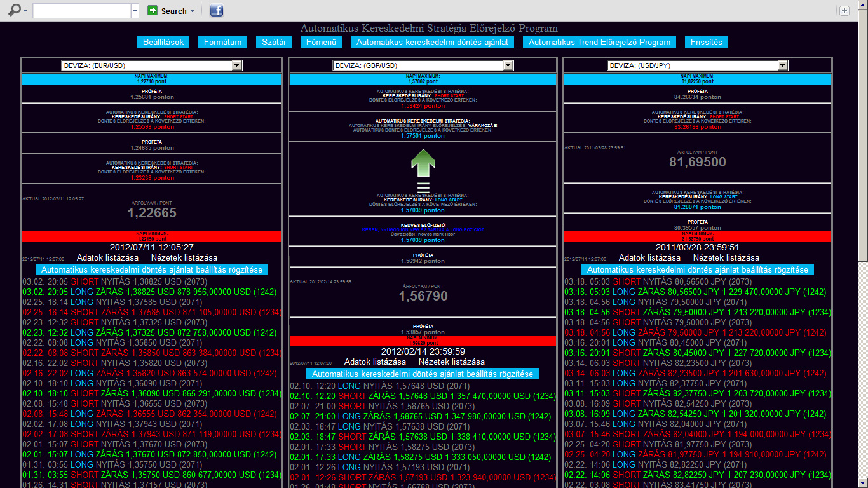Open Automatikus kereskedelmi döntés ajánlat

pos(432,42)
